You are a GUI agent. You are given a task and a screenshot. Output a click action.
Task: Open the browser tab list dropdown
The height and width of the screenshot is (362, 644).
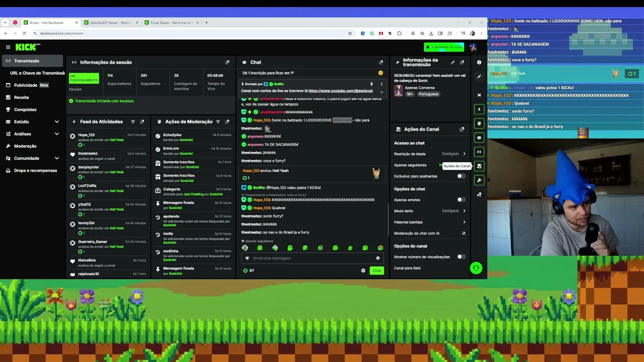pyautogui.click(x=5, y=23)
